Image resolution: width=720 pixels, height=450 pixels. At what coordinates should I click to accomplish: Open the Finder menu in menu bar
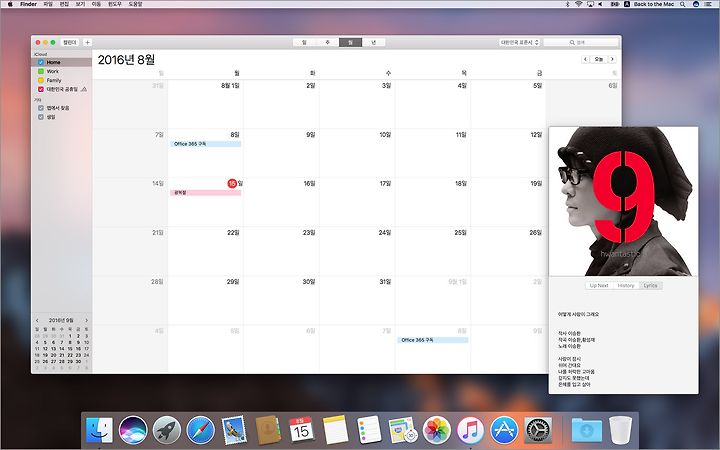28,4
